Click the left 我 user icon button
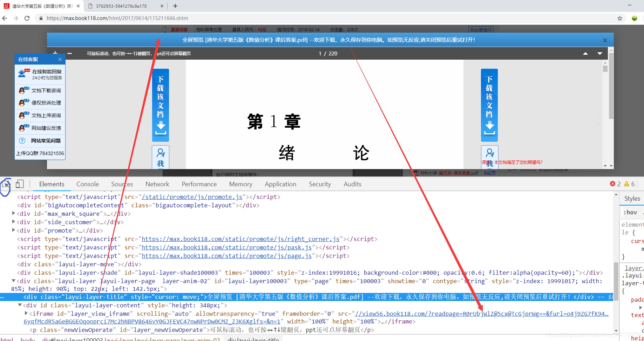The image size is (644, 341). (x=161, y=157)
